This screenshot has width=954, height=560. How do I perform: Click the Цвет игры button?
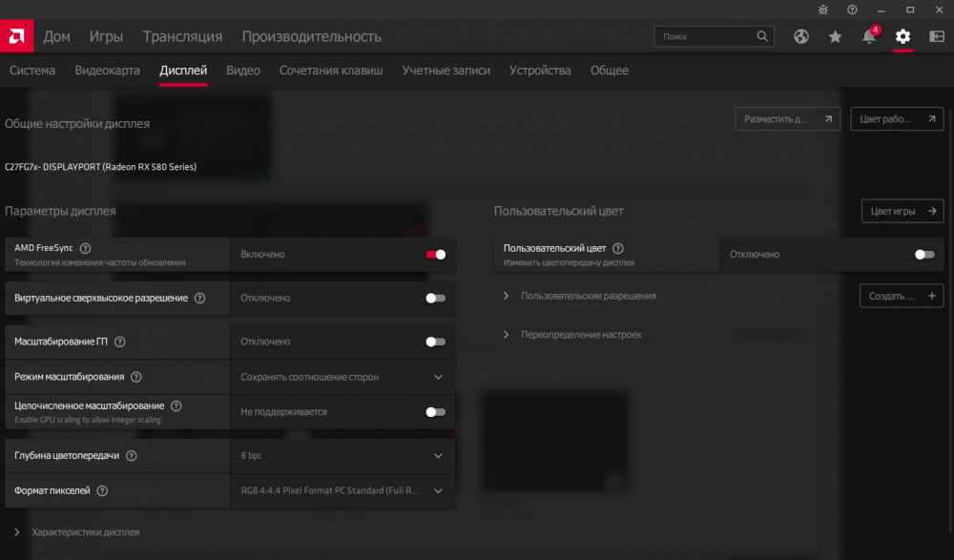coord(902,211)
